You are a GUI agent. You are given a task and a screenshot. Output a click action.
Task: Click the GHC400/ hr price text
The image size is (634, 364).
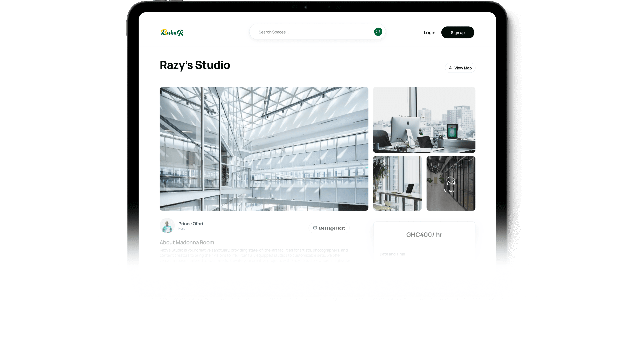tap(424, 234)
